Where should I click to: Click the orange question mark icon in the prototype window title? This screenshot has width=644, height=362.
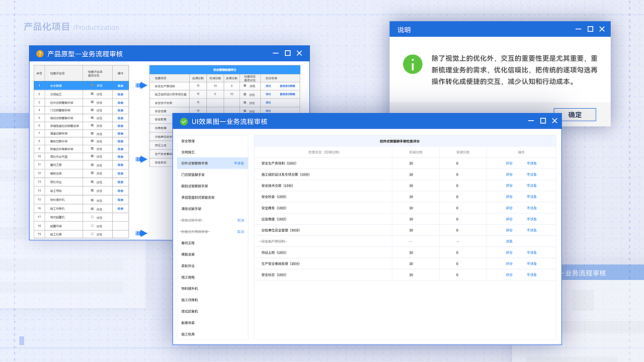click(40, 53)
